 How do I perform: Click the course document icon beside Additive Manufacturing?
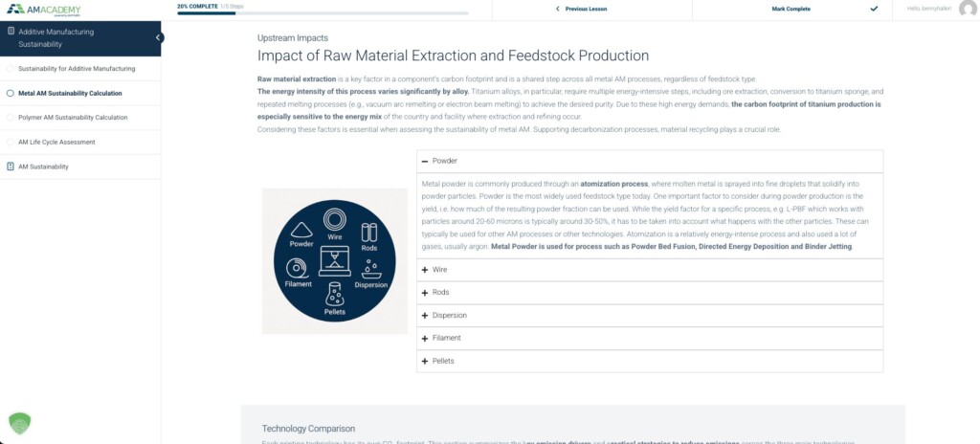11,32
